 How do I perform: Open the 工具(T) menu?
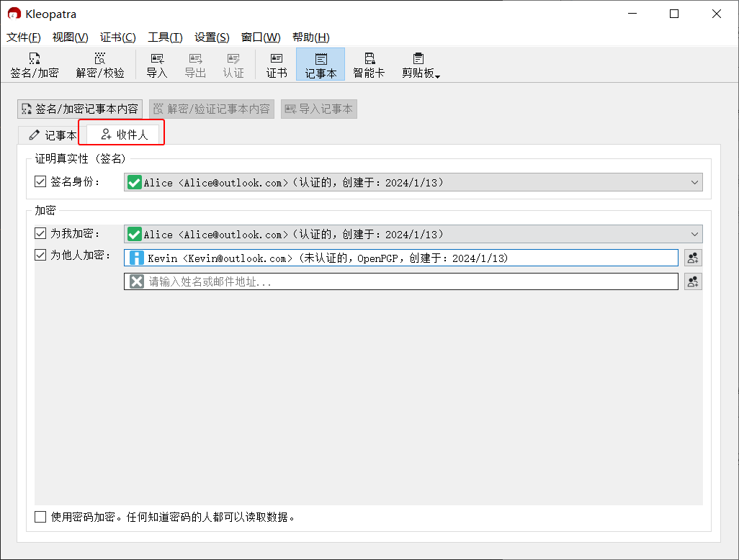[165, 37]
